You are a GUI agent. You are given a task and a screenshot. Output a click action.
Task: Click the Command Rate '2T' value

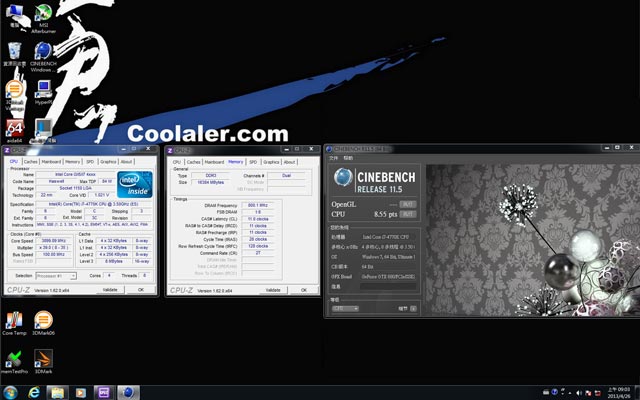[x=258, y=253]
